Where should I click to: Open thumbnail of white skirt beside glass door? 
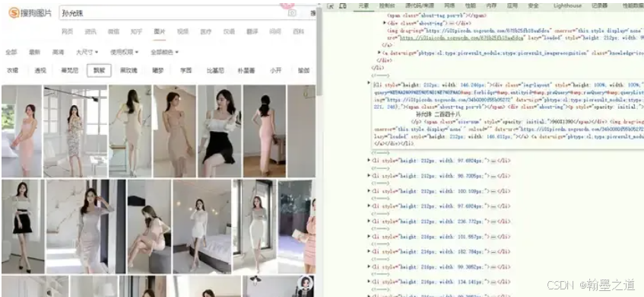pos(255,226)
